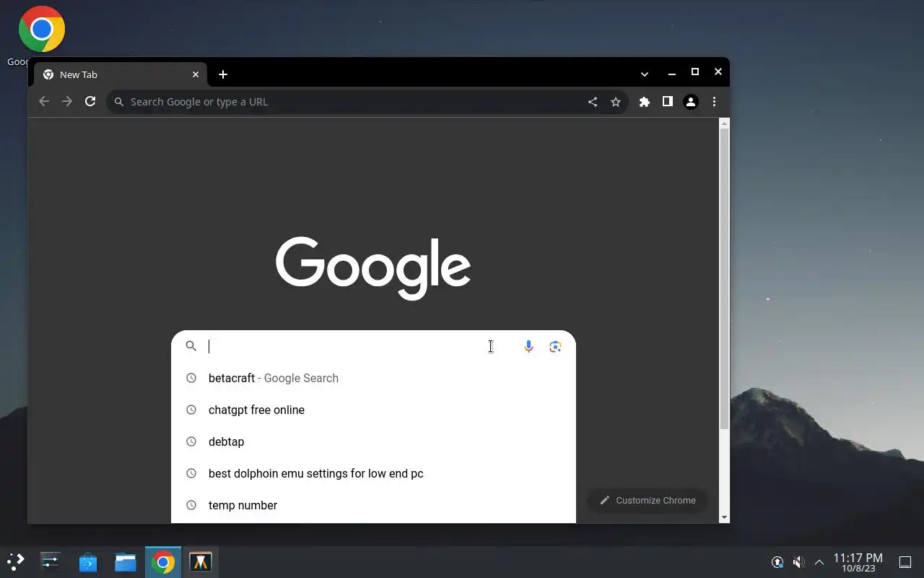The width and height of the screenshot is (924, 578).
Task: Expand the tab search chevron
Action: 645,74
